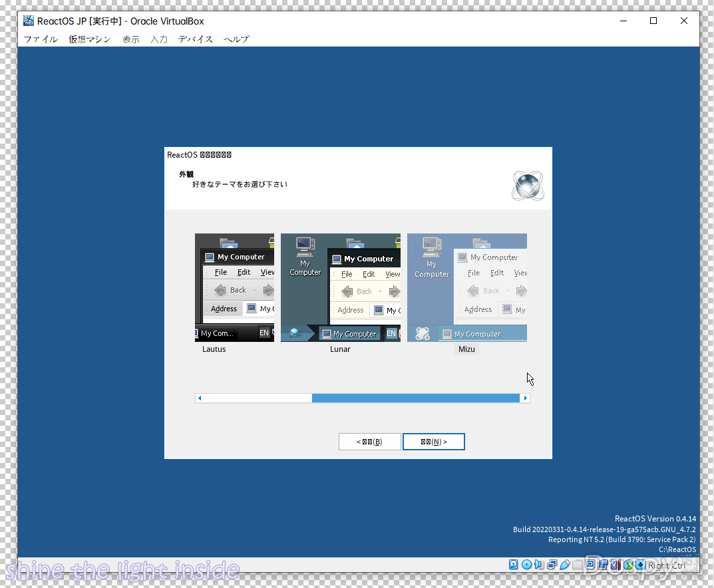Viewport: 714px width, 588px height.
Task: Click the ReactOS setup dialog title bar
Action: tap(359, 155)
